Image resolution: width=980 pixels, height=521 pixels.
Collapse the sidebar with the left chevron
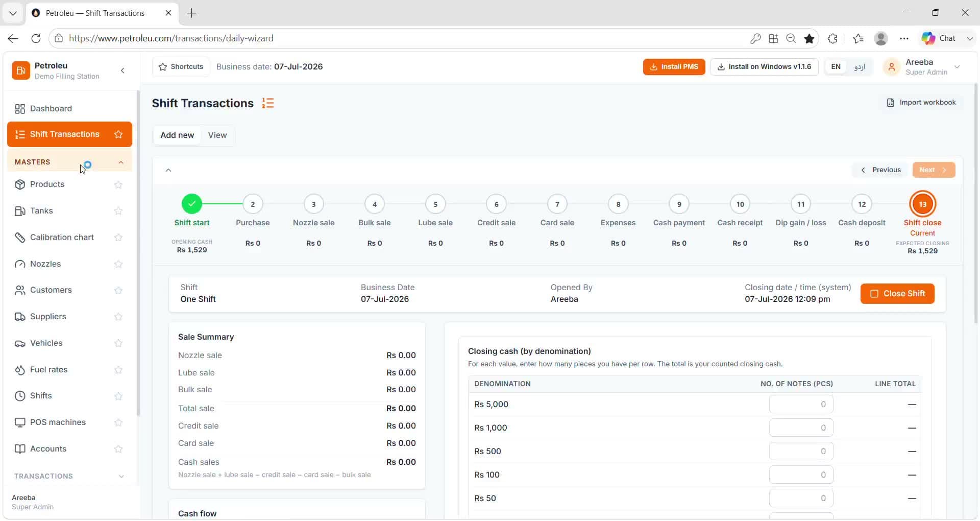pos(122,70)
